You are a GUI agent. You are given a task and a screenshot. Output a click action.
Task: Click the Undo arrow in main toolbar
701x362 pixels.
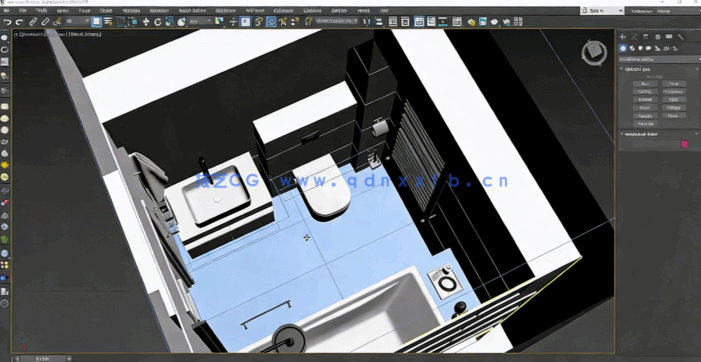tap(8, 21)
